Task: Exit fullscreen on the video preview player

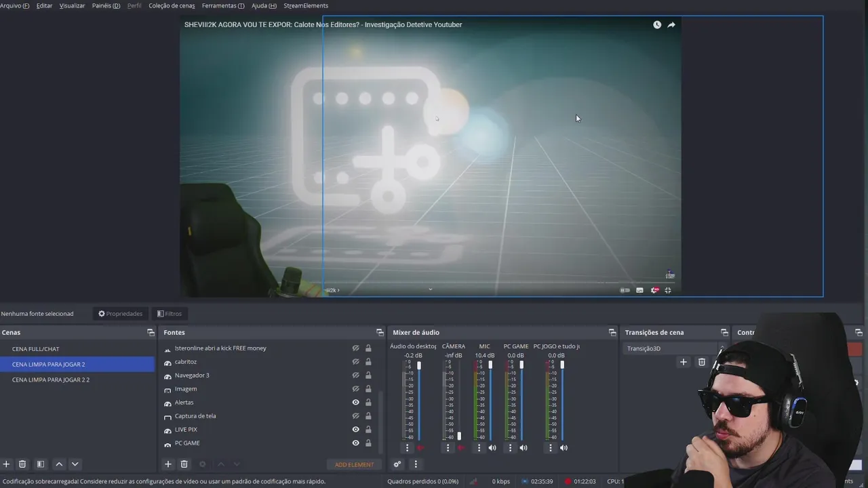Action: click(x=668, y=290)
